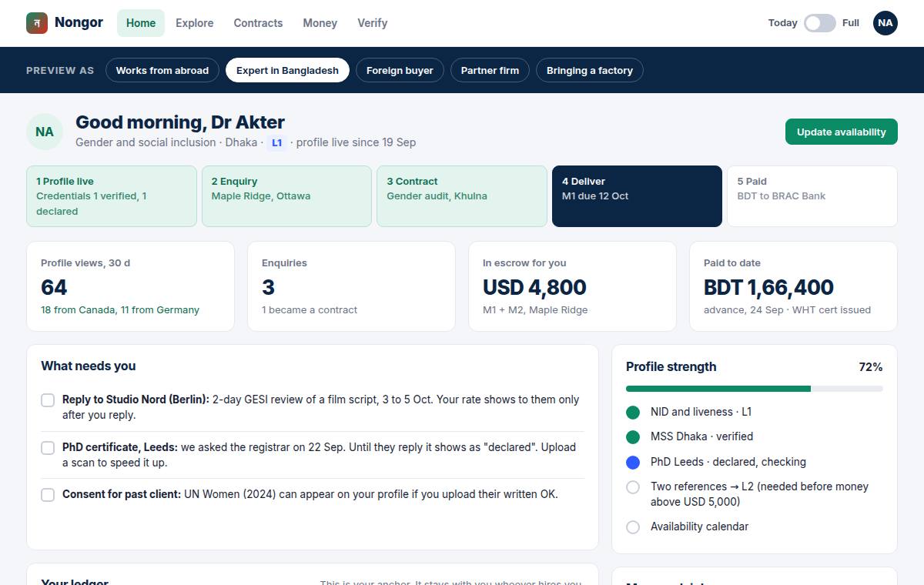This screenshot has height=585, width=924.
Task: Click the Profile strength progress bar
Action: coord(755,389)
